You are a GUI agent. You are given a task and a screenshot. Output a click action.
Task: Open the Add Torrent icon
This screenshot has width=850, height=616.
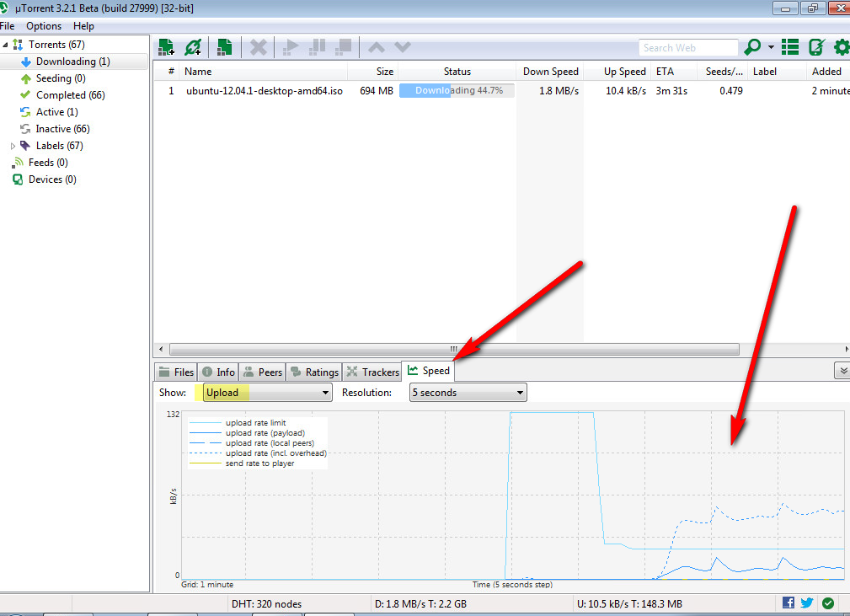(165, 46)
